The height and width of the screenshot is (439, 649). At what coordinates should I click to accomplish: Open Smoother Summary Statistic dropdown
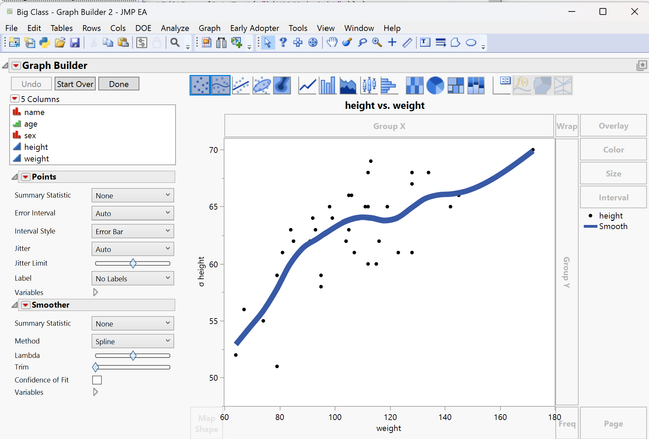click(132, 324)
